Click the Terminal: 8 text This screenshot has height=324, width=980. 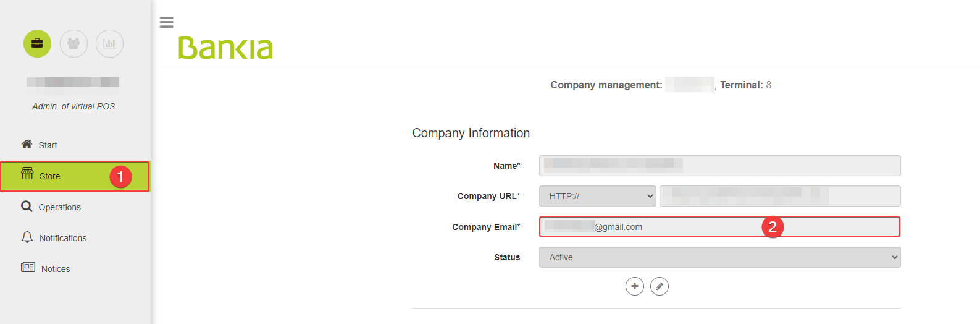click(x=745, y=85)
